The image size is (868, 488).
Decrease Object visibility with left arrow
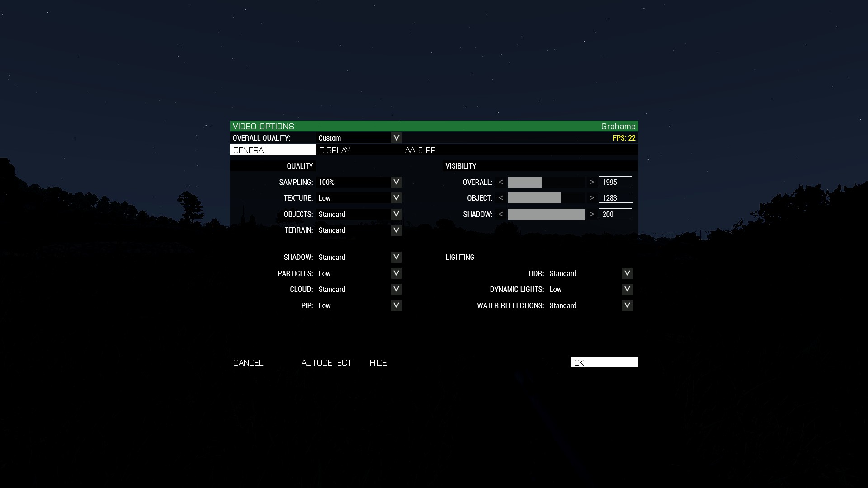click(500, 198)
